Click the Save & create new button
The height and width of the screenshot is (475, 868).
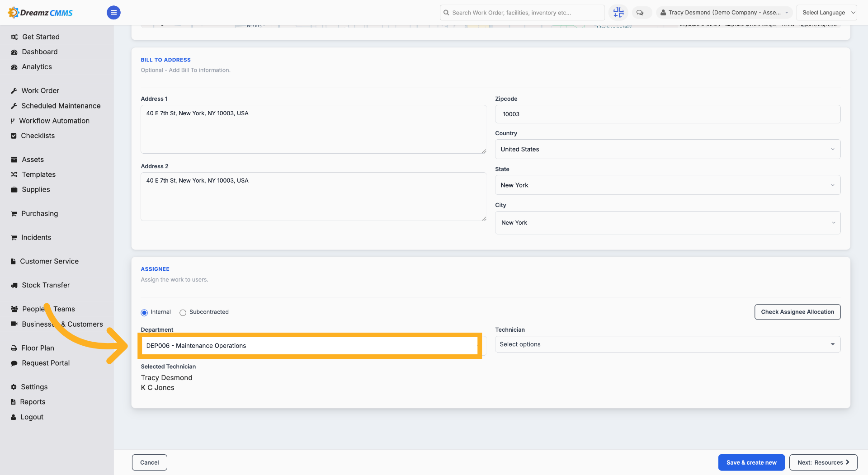(x=751, y=462)
